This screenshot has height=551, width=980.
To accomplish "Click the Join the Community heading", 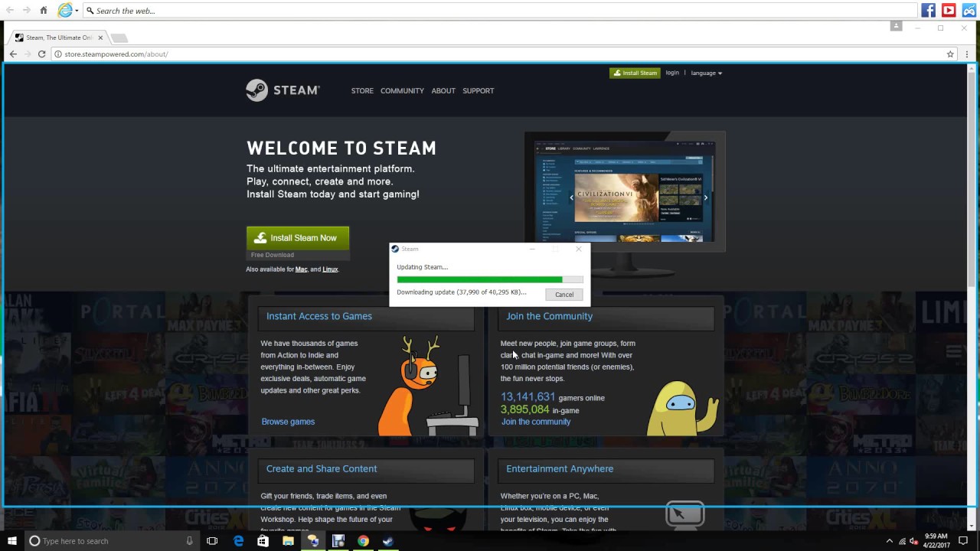I will [549, 316].
